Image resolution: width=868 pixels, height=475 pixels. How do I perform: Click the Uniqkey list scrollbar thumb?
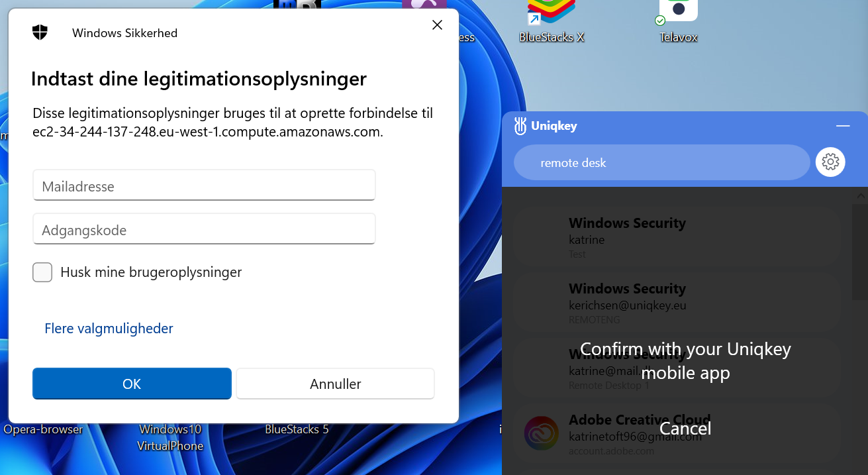[x=860, y=252]
